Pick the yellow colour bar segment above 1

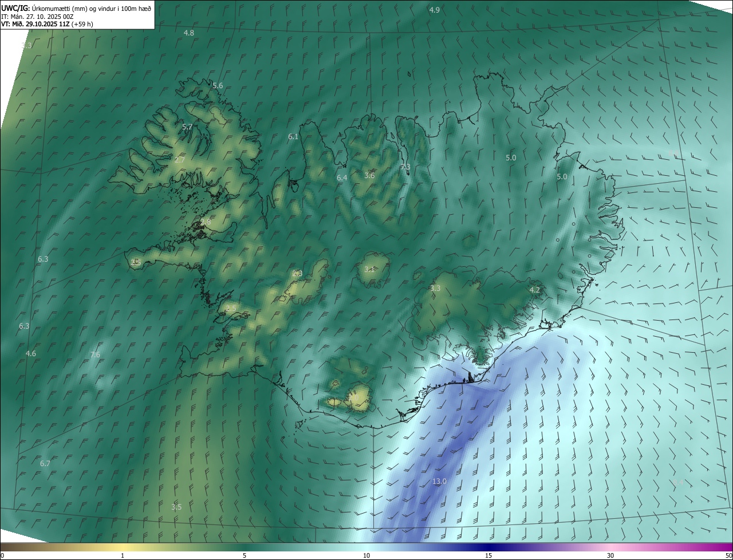pos(123,547)
